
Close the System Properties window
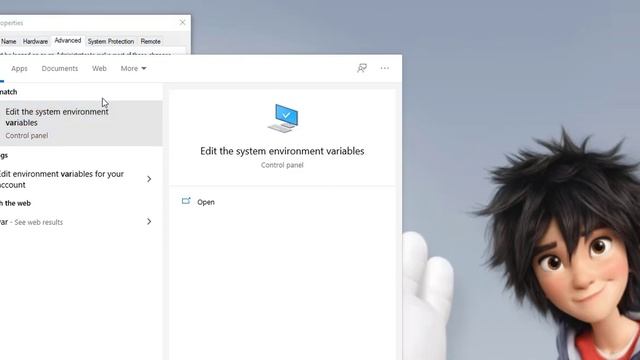(x=182, y=22)
